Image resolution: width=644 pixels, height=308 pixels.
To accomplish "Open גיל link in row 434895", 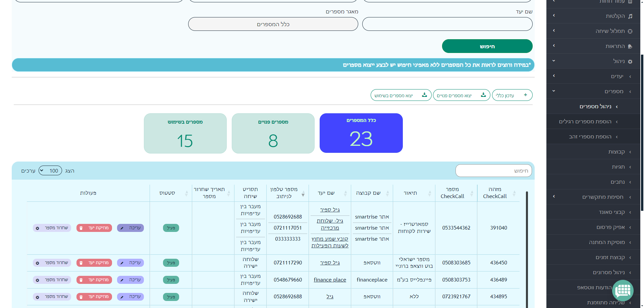I will tap(330, 296).
